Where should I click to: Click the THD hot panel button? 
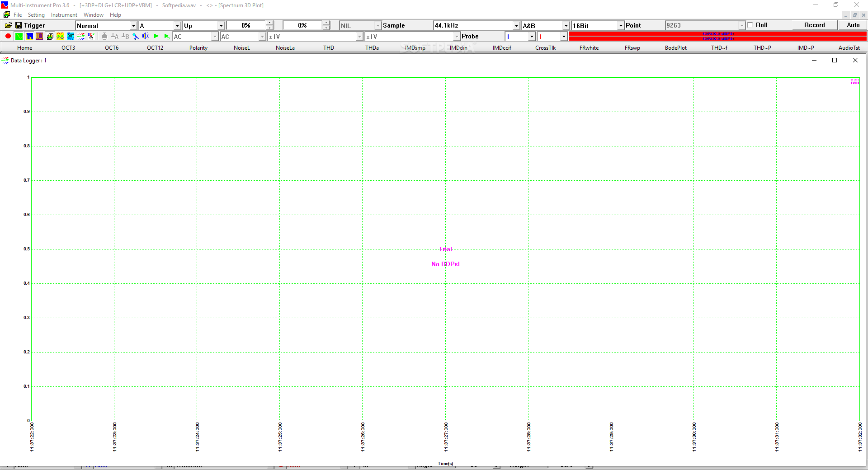pos(329,47)
